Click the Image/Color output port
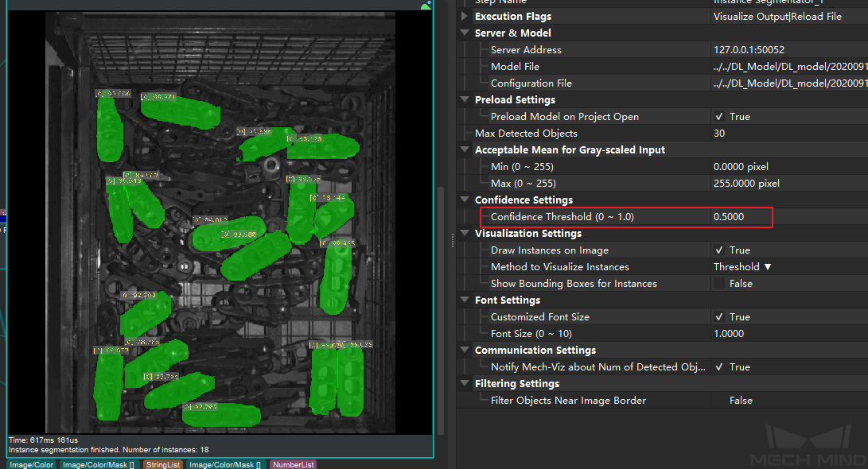Screen dimensions: 868x469 click(32, 464)
